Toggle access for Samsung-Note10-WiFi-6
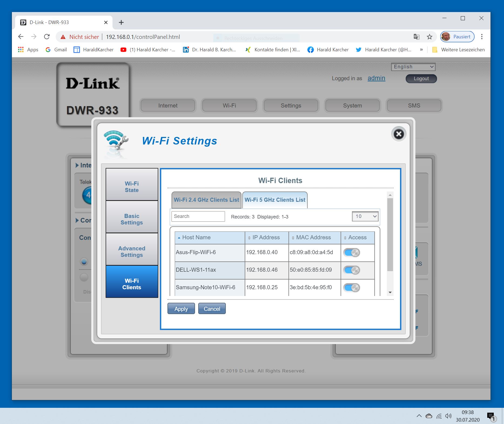The height and width of the screenshot is (424, 504). [x=351, y=288]
